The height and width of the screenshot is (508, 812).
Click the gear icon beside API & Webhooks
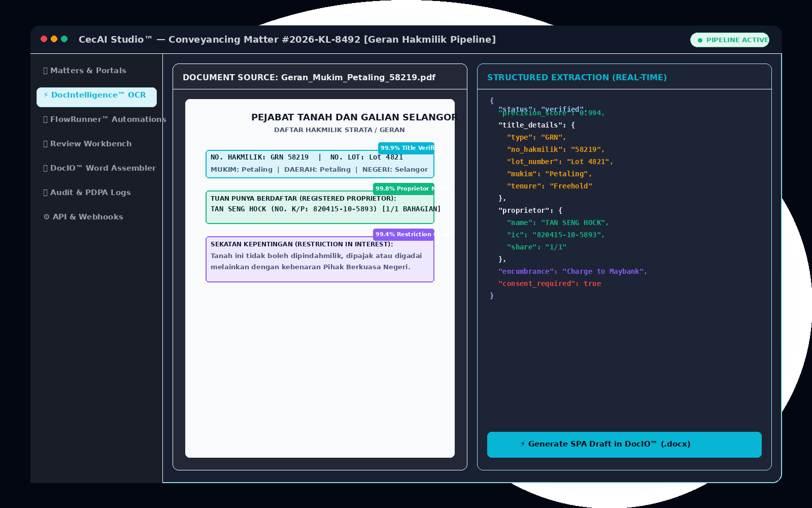[47, 217]
